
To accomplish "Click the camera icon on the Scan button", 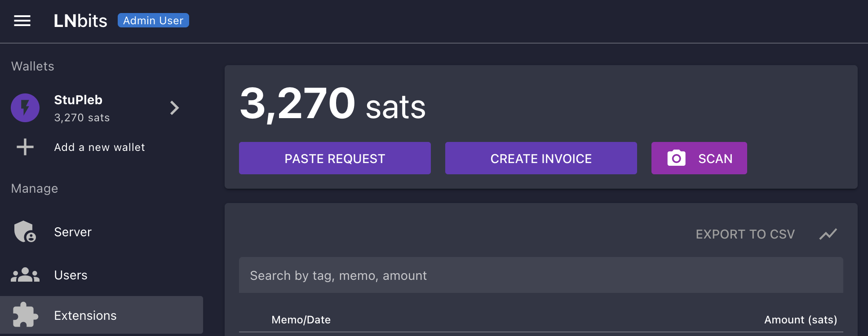I will [676, 158].
